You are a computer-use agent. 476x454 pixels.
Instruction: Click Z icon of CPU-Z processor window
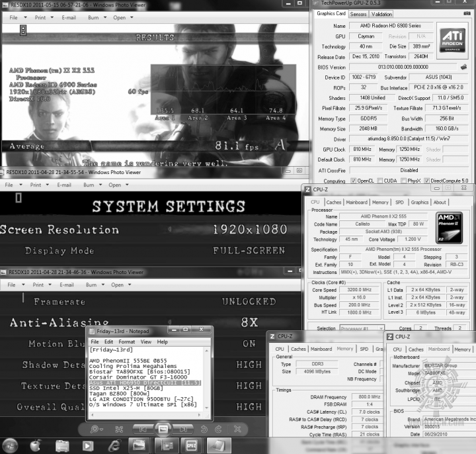307,189
